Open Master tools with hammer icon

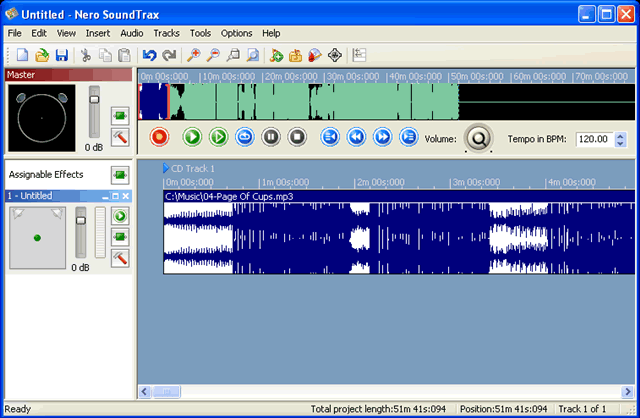pyautogui.click(x=120, y=138)
